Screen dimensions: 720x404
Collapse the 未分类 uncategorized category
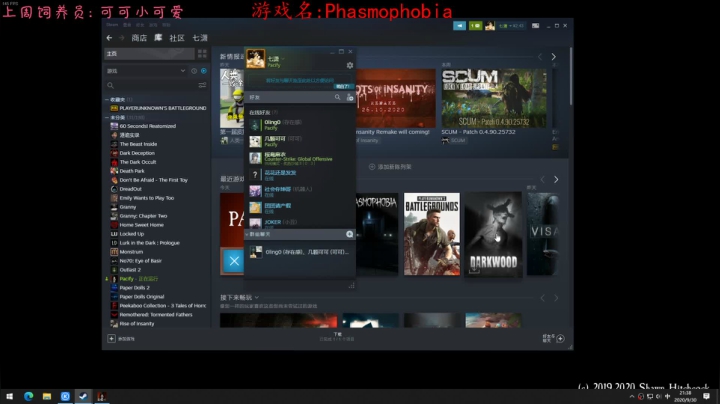[x=107, y=118]
